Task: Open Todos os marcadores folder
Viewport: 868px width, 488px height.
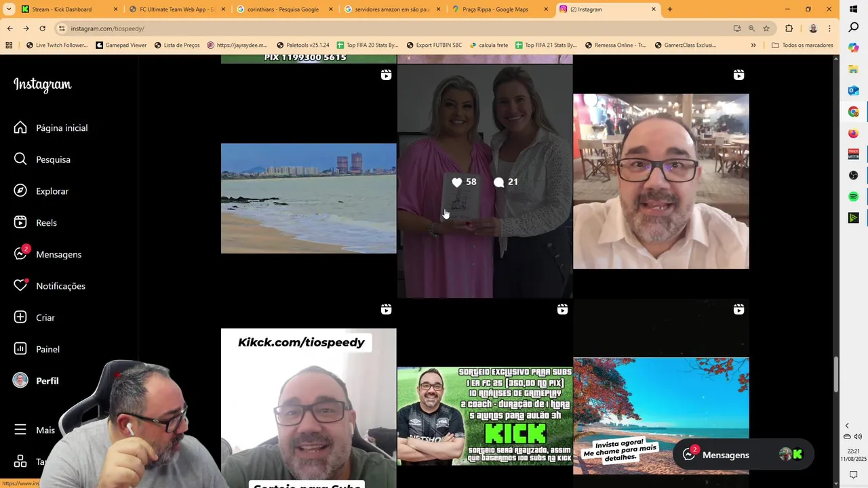Action: (x=802, y=45)
